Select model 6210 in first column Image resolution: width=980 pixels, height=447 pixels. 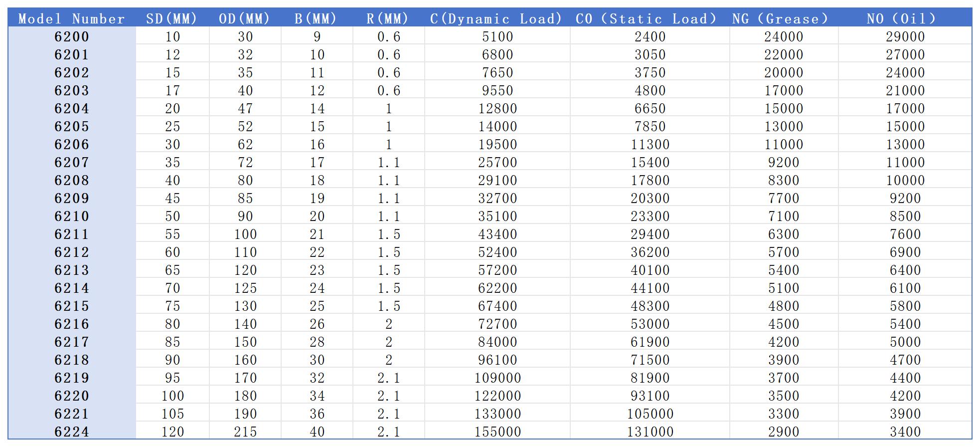click(72, 217)
